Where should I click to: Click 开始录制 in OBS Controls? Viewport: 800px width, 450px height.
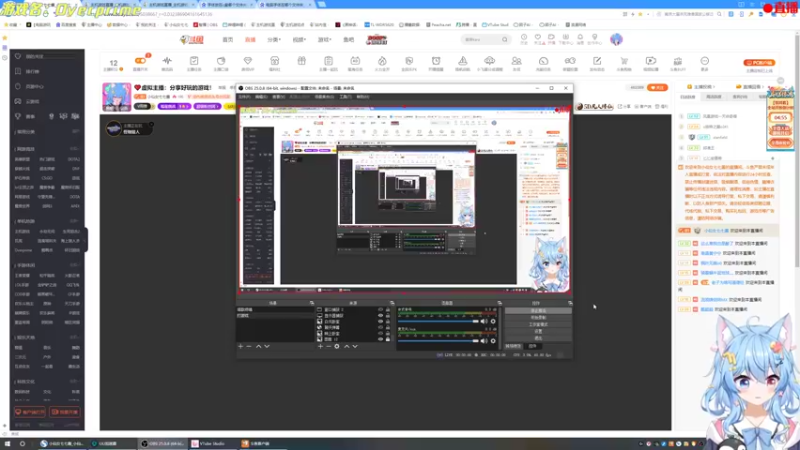[538, 317]
